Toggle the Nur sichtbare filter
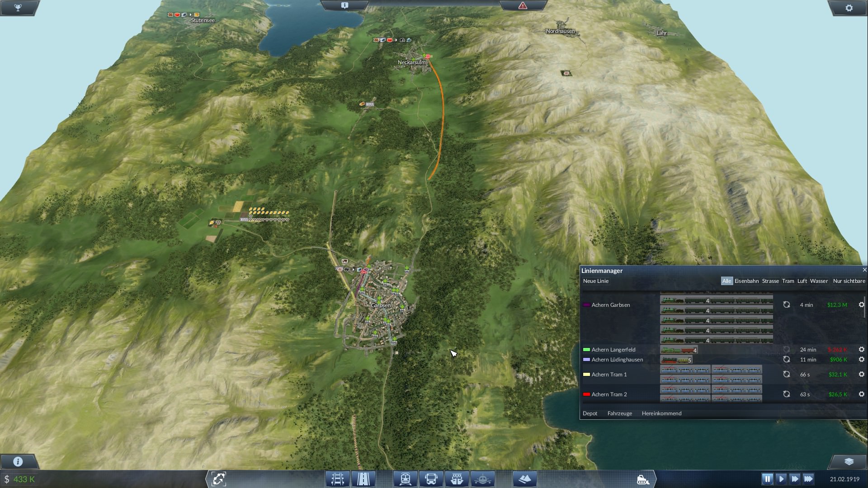This screenshot has height=488, width=868. tap(849, 281)
